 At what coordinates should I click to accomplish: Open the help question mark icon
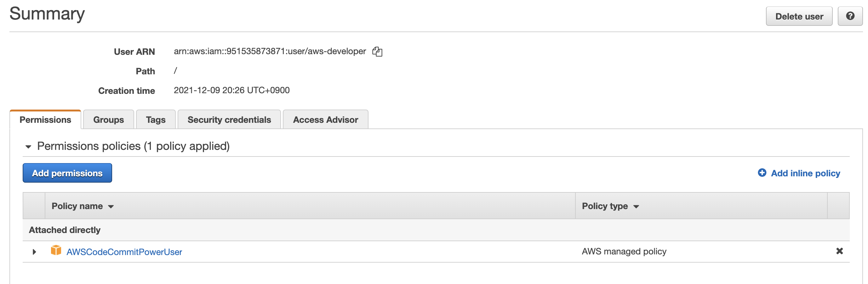pos(850,16)
